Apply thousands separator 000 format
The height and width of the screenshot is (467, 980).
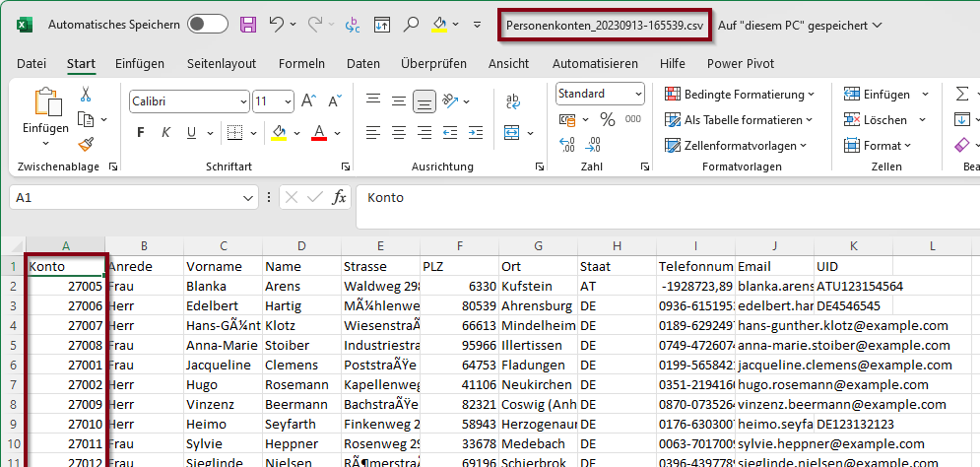coord(633,119)
